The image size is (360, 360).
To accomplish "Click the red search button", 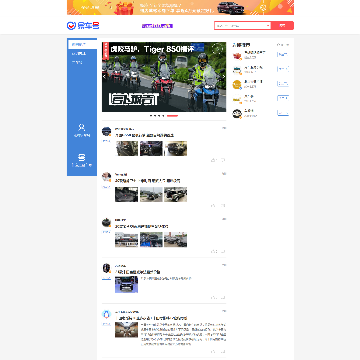I will (282, 26).
